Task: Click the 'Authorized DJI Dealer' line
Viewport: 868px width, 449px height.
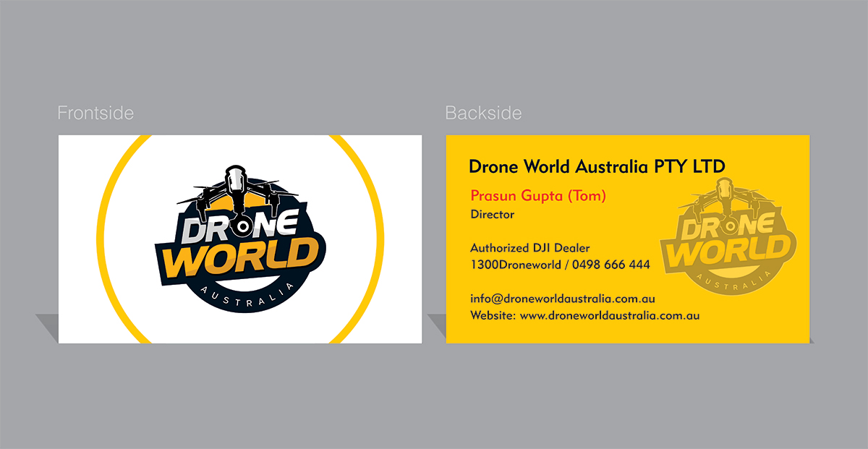Action: [530, 248]
